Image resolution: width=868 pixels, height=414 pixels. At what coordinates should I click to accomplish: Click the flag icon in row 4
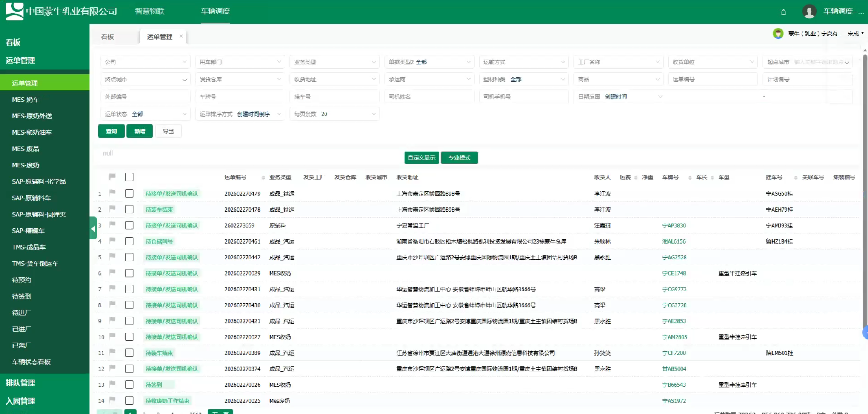pyautogui.click(x=112, y=241)
